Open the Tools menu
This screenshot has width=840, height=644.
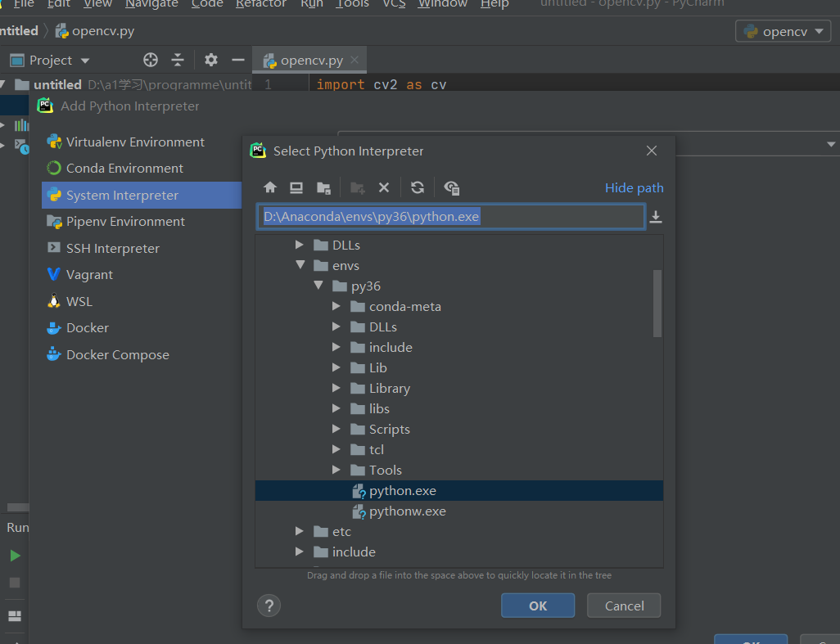[x=352, y=4]
